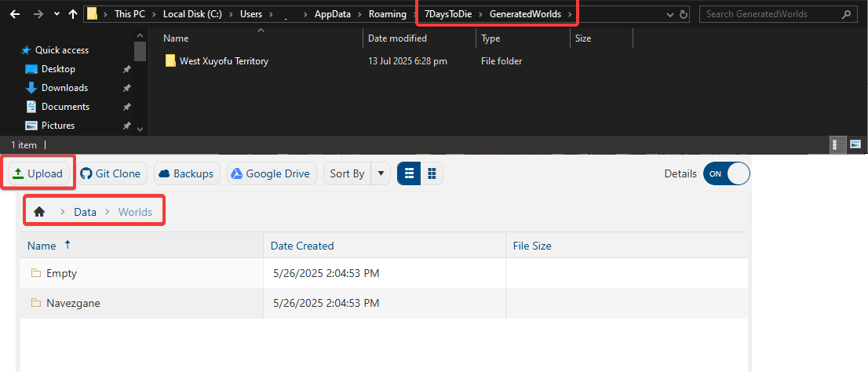The width and height of the screenshot is (868, 372).
Task: Open the recent locations dropdown arrow
Action: point(57,14)
